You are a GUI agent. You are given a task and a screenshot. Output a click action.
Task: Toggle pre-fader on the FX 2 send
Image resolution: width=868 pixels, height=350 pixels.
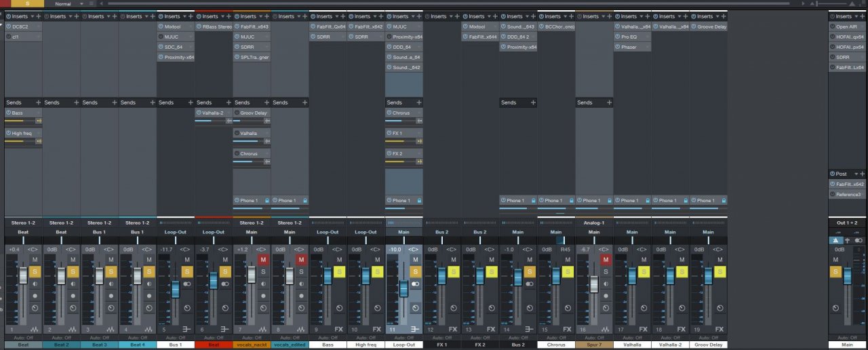tap(419, 163)
